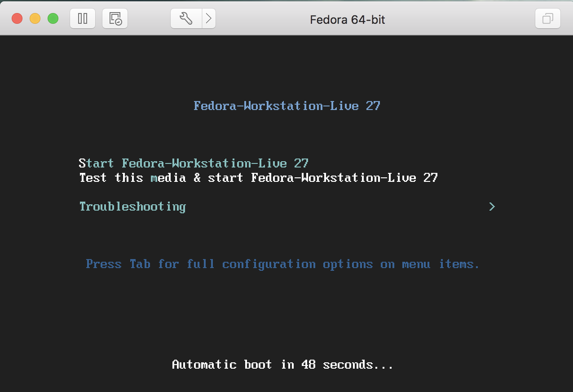
Task: Open virtual machine settings wrench
Action: [186, 18]
